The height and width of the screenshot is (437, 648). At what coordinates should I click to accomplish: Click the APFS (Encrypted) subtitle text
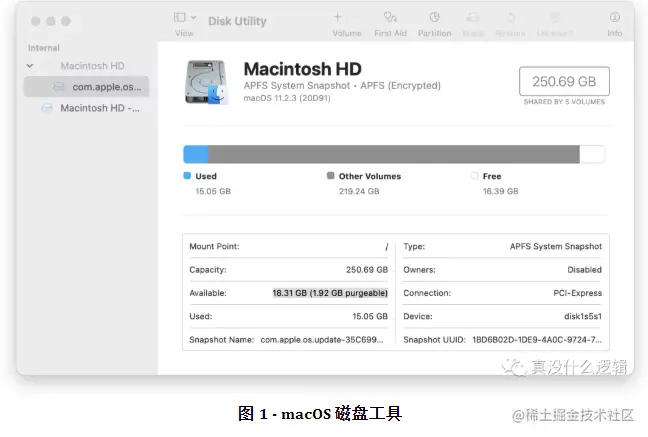coord(400,86)
